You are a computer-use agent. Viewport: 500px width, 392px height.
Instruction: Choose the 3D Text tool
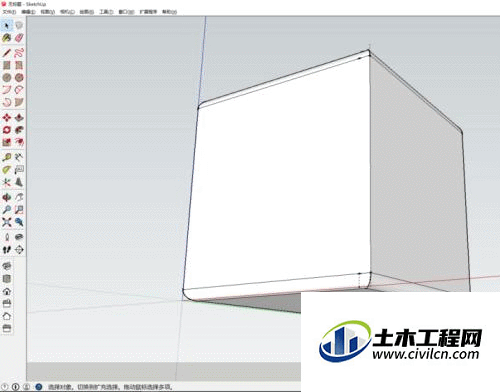click(19, 182)
